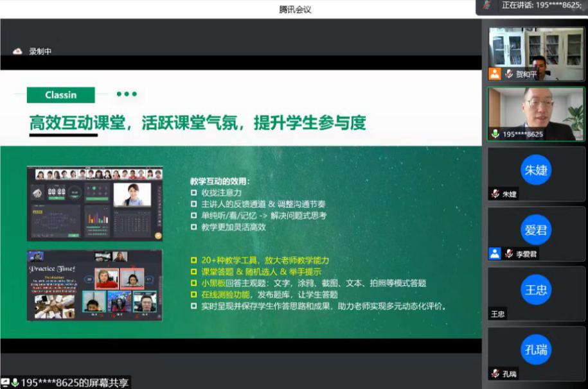Click the screen share icon at bottom left
Viewport: 588px width, 389px height.
pyautogui.click(x=6, y=383)
